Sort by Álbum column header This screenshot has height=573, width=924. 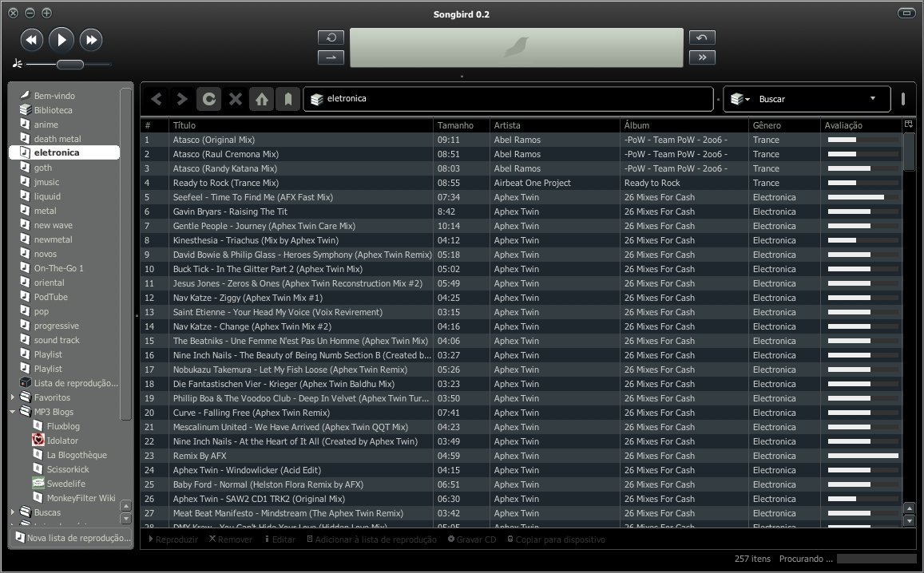pyautogui.click(x=684, y=124)
